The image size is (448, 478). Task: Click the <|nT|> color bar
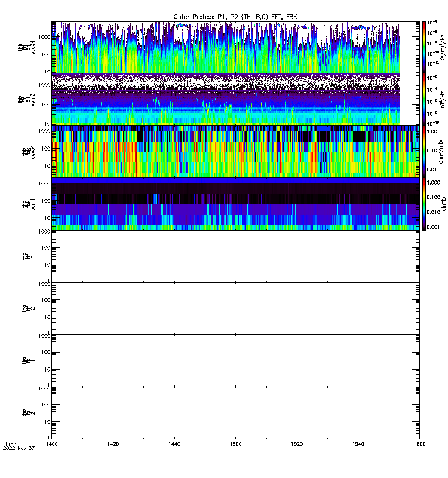[x=424, y=204]
